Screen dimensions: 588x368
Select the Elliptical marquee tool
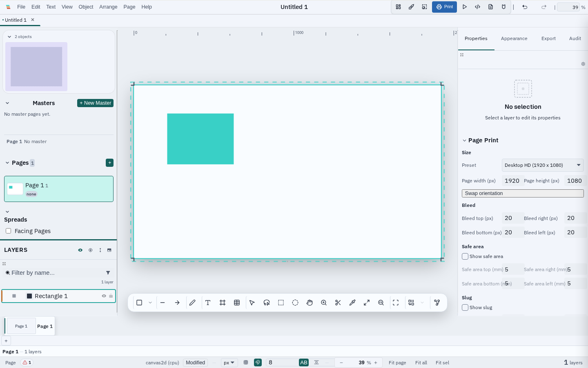(295, 303)
